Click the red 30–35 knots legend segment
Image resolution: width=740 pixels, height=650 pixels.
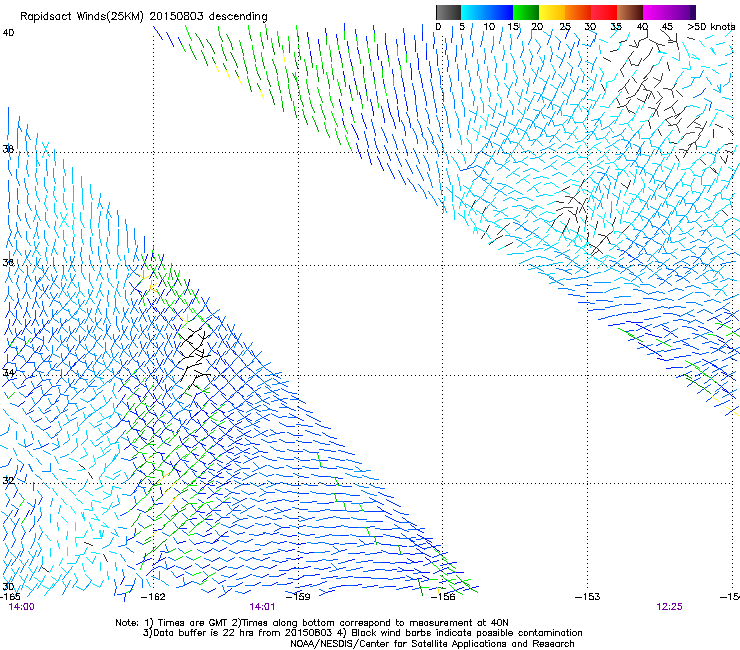pos(604,12)
